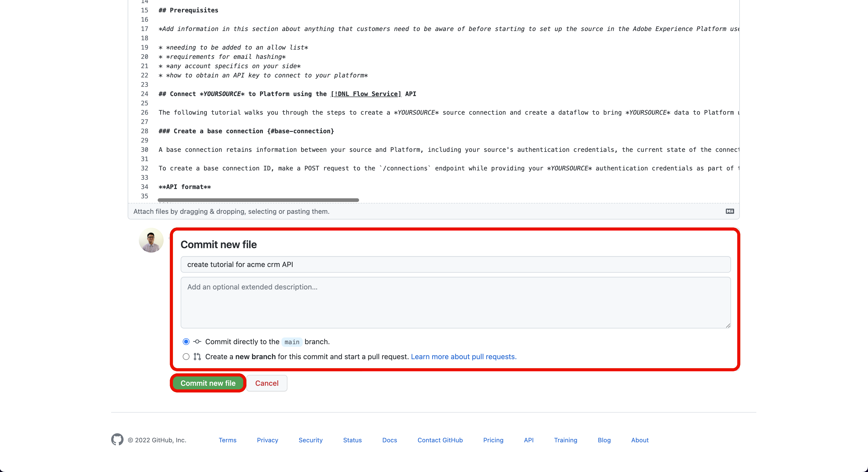Click the optional extended description textarea
868x472 pixels.
(455, 302)
